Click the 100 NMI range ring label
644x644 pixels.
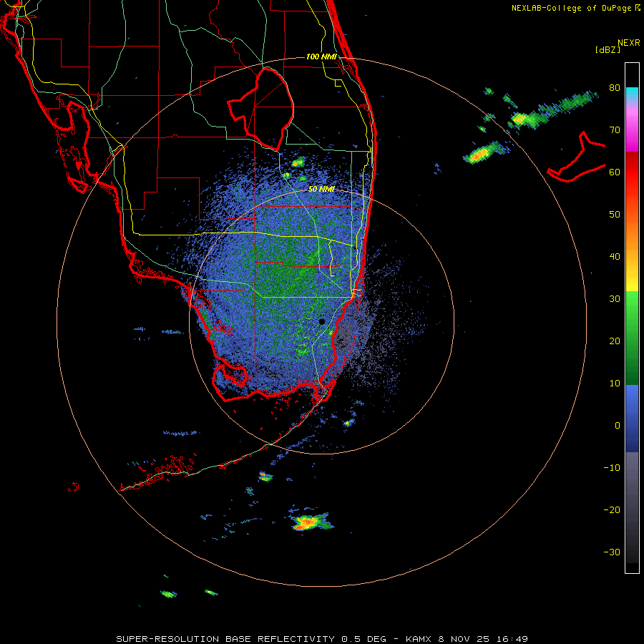tap(321, 57)
